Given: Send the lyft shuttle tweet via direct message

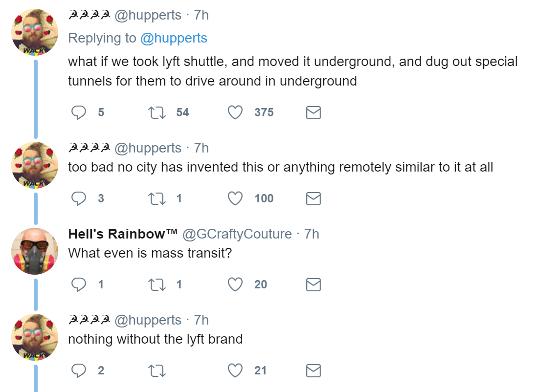Looking at the screenshot, I should click(x=313, y=113).
